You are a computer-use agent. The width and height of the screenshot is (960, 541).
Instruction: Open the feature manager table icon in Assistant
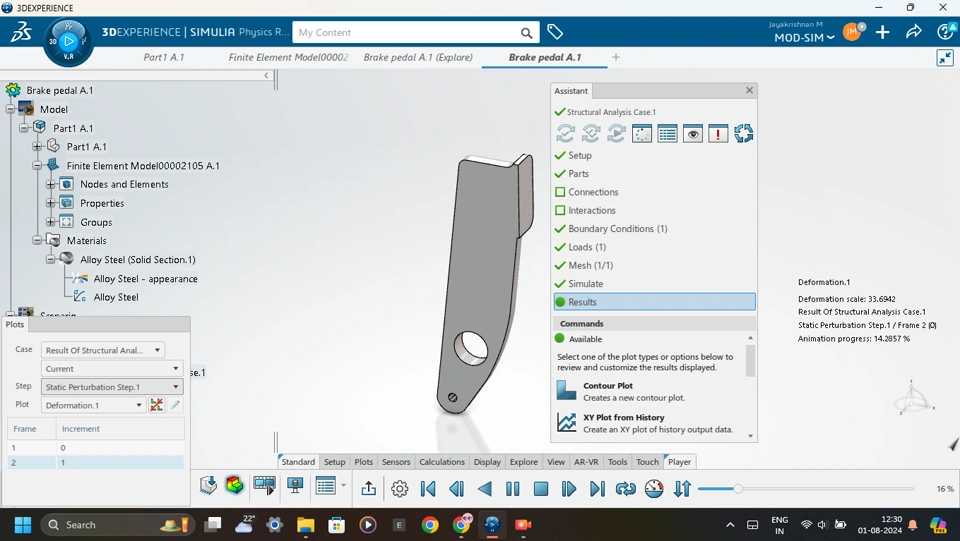(x=667, y=133)
